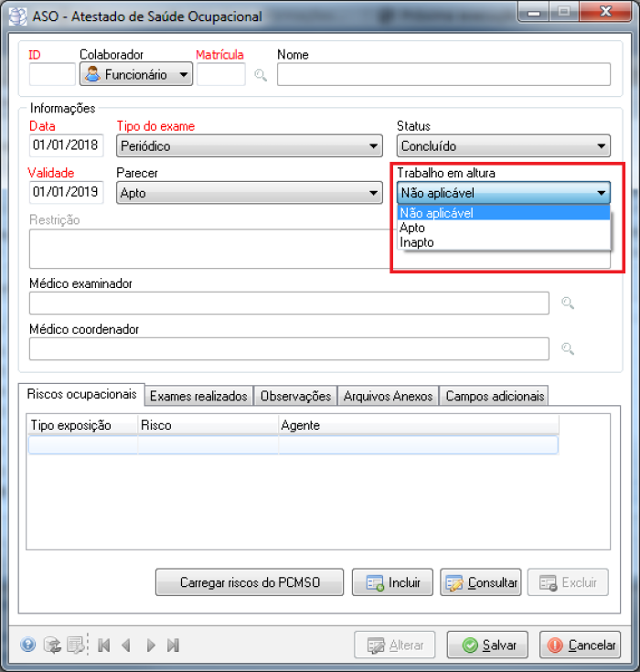Select Inapto in Trabalho em altura list
Viewport: 640px width, 672px height.
pyautogui.click(x=417, y=242)
